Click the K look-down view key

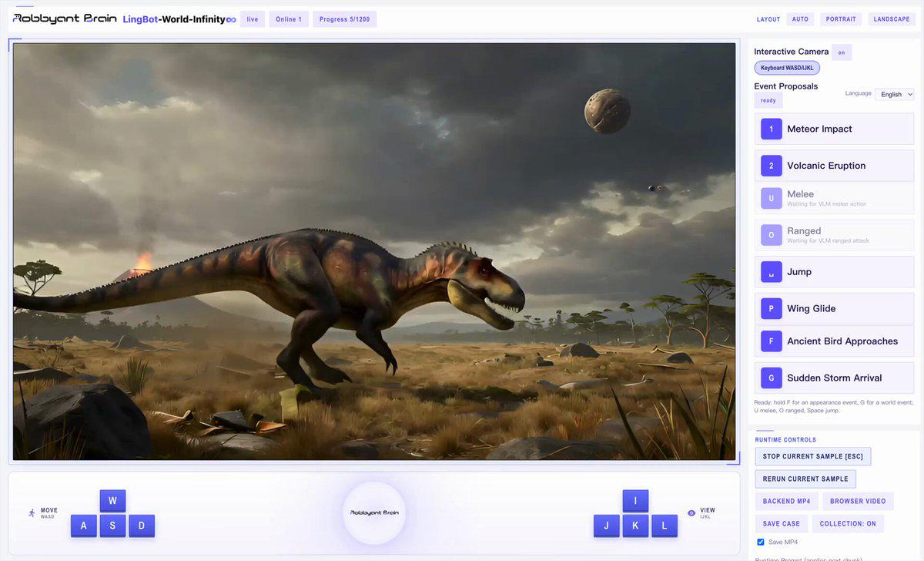[635, 526]
